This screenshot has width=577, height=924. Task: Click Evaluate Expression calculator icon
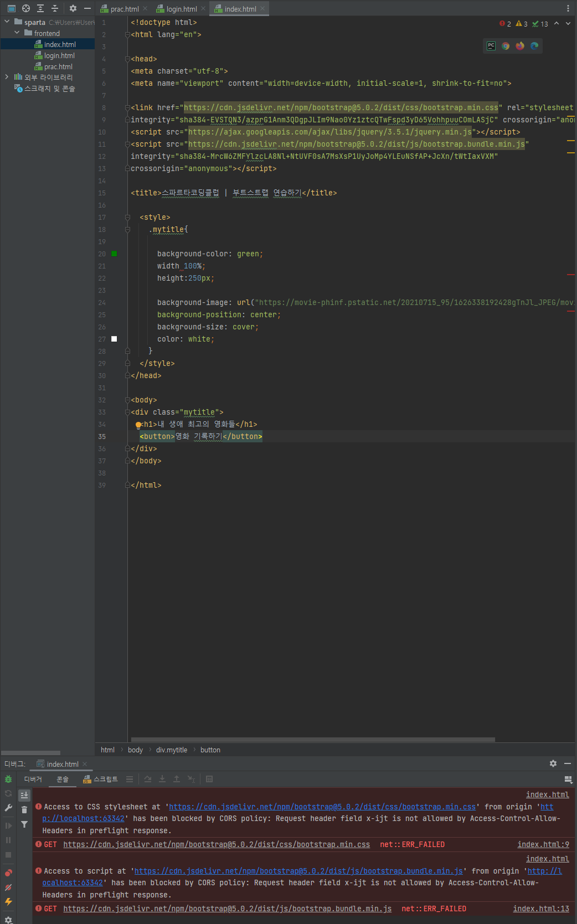pos(209,779)
